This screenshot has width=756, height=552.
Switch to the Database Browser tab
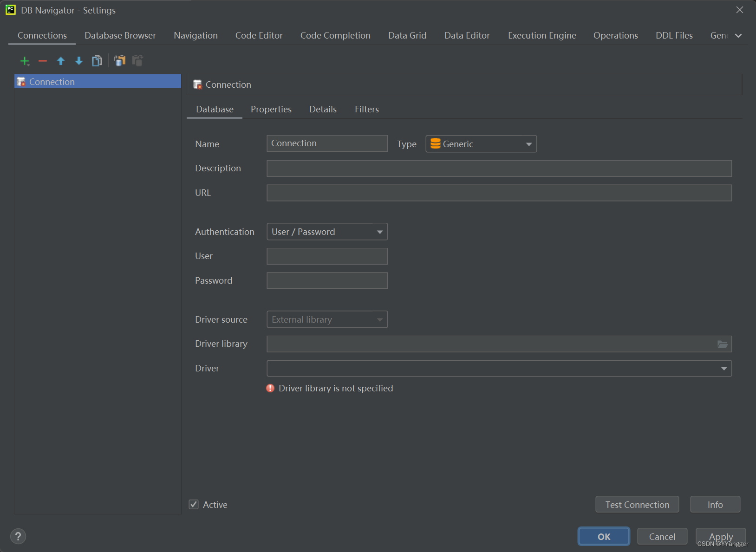pyautogui.click(x=120, y=36)
